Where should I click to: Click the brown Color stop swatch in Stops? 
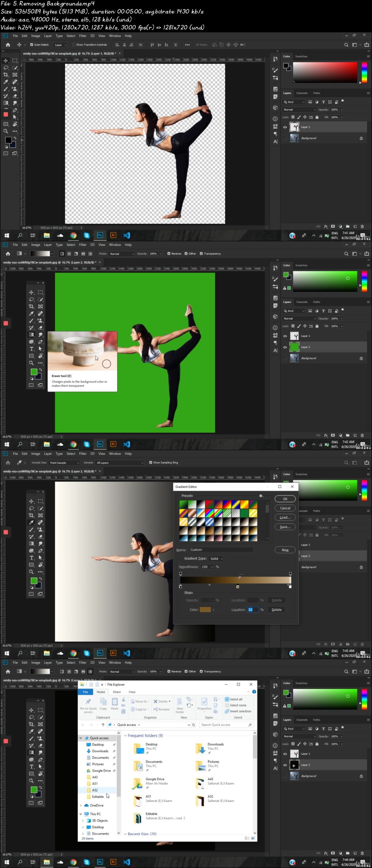point(205,610)
